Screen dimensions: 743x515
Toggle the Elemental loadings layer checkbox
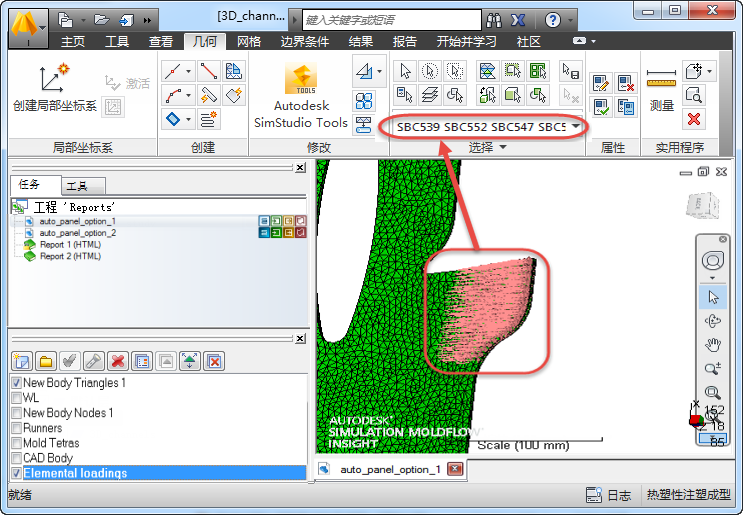point(17,473)
